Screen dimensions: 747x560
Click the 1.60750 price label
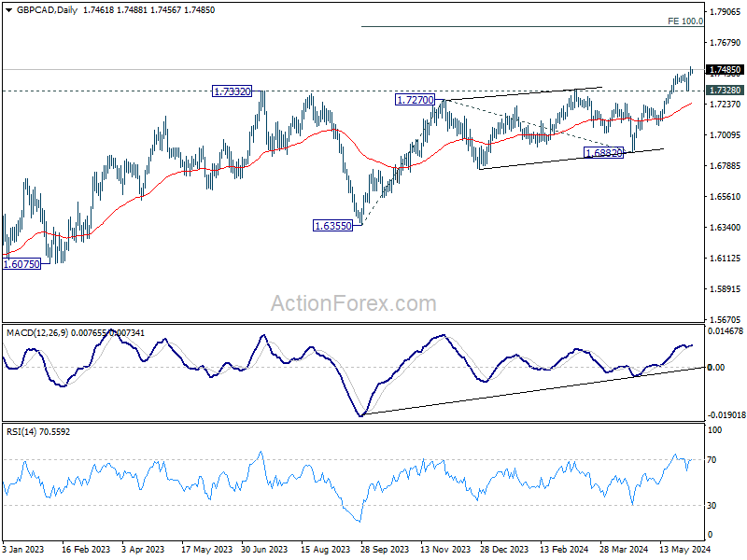point(21,264)
